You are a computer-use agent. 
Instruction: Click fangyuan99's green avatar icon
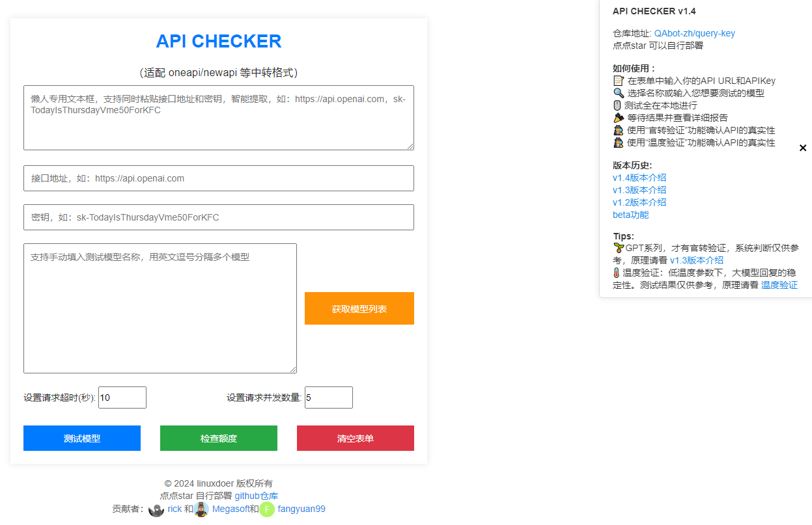tap(267, 509)
